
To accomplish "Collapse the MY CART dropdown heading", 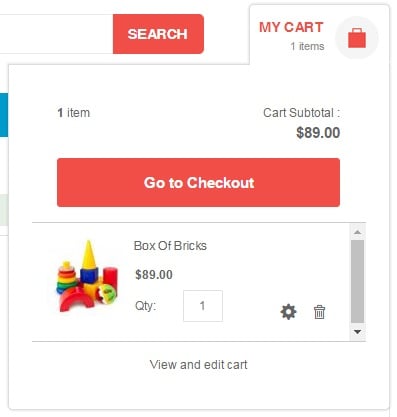I will click(291, 27).
